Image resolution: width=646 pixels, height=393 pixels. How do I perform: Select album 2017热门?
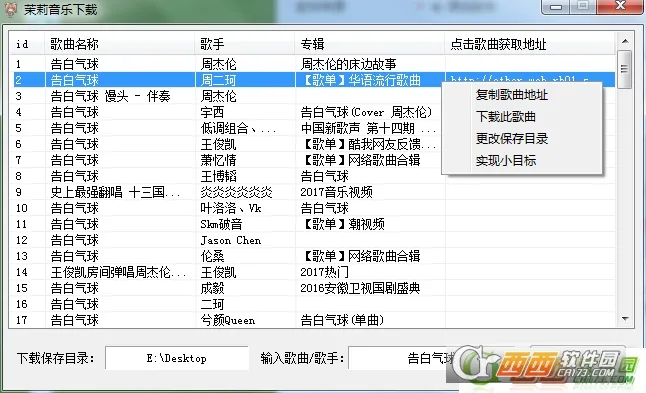(x=324, y=272)
